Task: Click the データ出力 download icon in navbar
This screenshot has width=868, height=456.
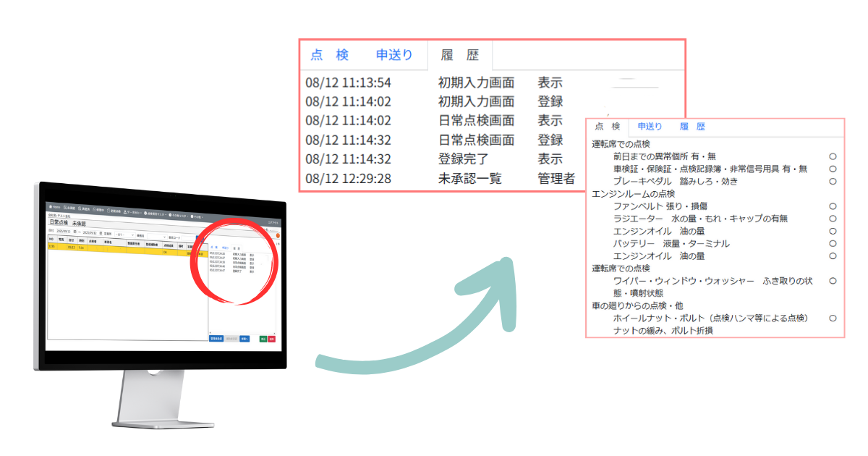Action: [x=125, y=211]
